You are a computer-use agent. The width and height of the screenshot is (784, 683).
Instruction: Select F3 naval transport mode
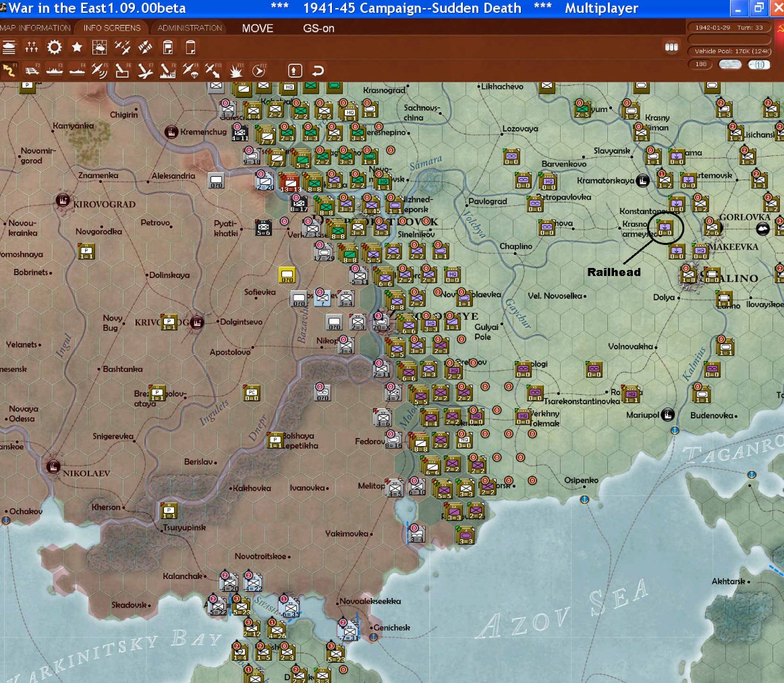pyautogui.click(x=54, y=70)
